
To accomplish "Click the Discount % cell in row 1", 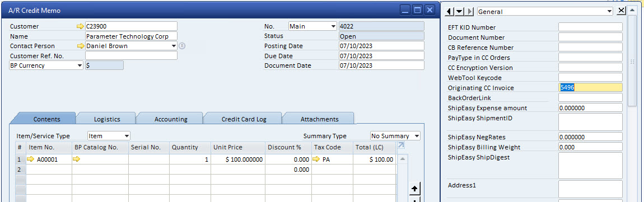I will [288, 159].
